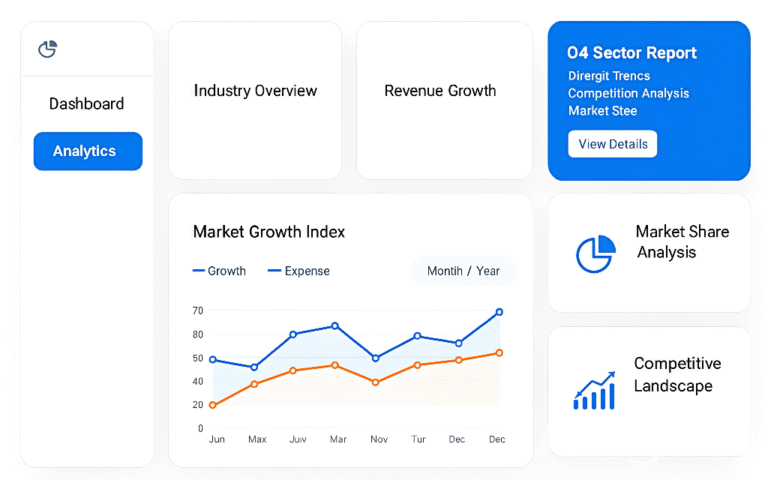Image resolution: width=768 pixels, height=480 pixels.
Task: Click the Competitive Landscape title
Action: 677,375
